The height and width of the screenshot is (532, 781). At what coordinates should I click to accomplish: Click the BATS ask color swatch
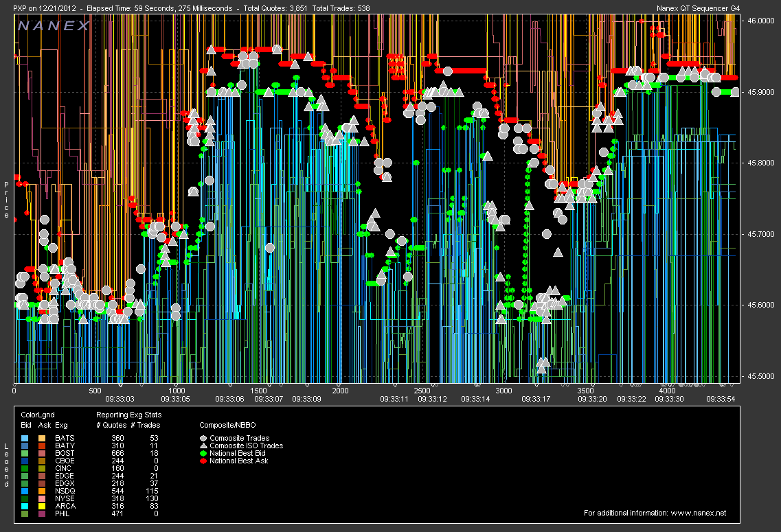(42, 439)
